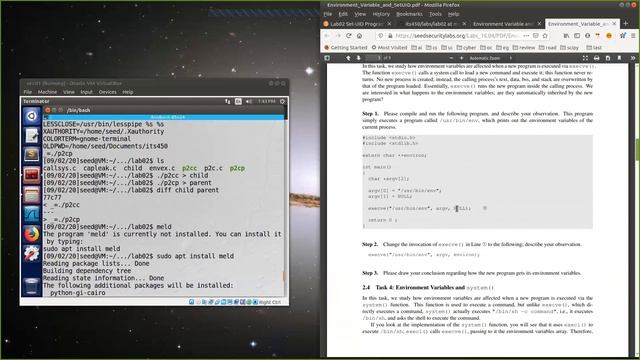This screenshot has width=640, height=360.
Task: Toggle PDF viewer sidebar
Action: coord(327,58)
